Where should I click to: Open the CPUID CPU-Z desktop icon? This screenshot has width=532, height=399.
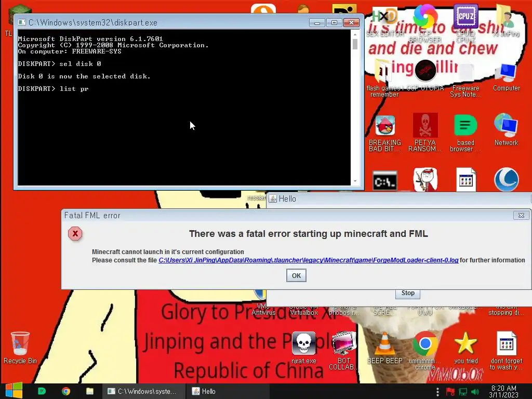465,22
